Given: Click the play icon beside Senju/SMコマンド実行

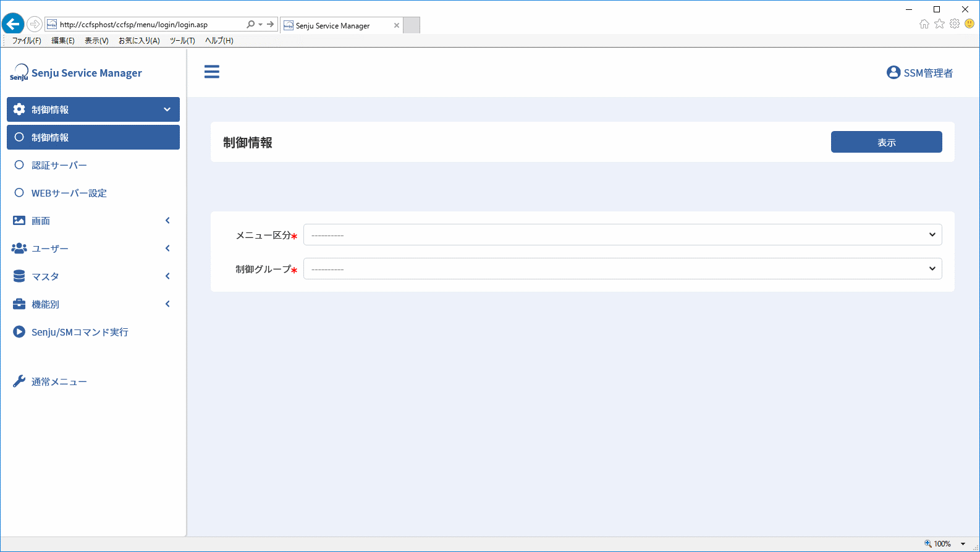Looking at the screenshot, I should (x=19, y=332).
